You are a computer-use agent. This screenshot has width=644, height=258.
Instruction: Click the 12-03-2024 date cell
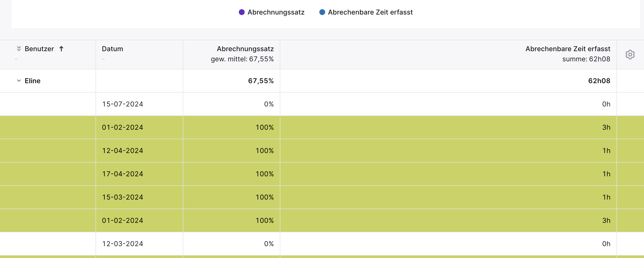click(x=122, y=244)
